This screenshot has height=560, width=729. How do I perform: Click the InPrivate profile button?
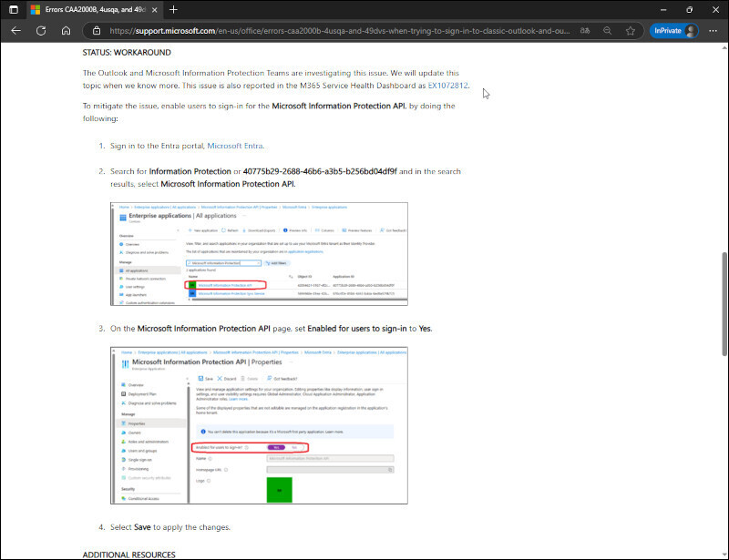coord(673,31)
